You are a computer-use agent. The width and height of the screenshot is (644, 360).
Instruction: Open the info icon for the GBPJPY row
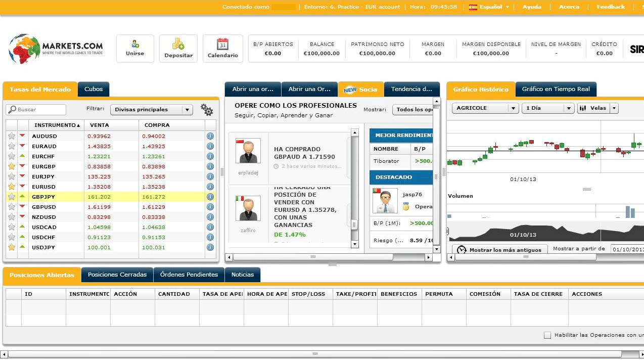tap(210, 197)
